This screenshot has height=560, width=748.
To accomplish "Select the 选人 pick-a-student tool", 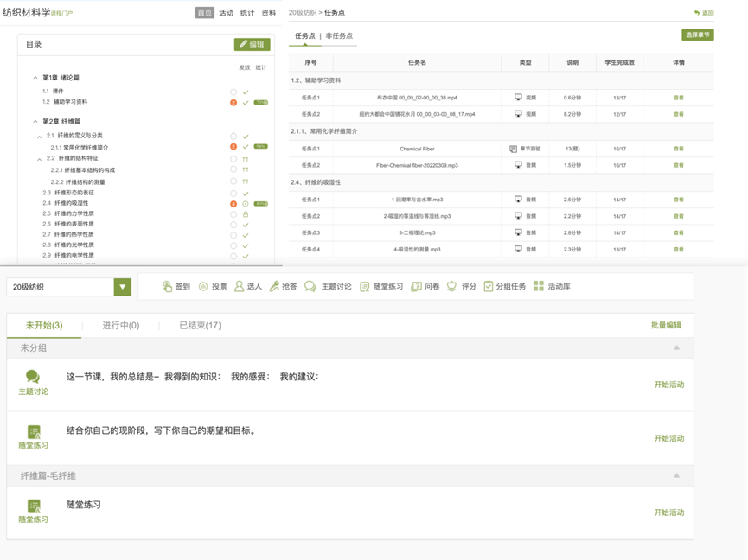I will point(240,286).
